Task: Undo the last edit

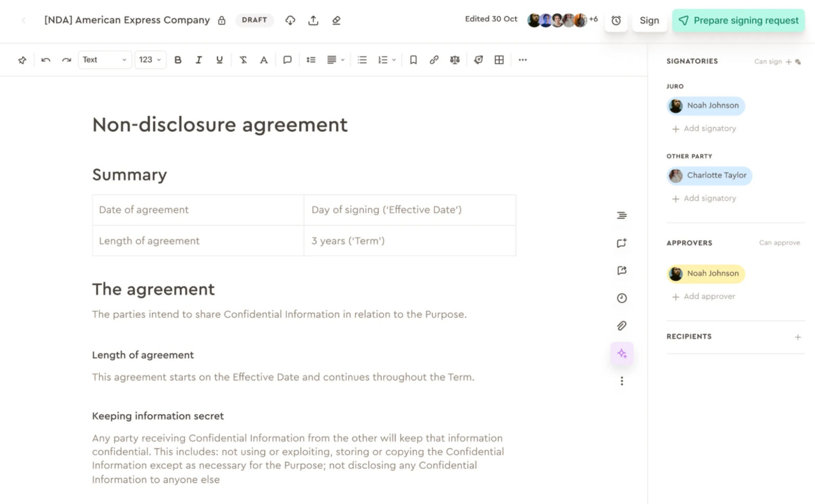Action: click(46, 59)
